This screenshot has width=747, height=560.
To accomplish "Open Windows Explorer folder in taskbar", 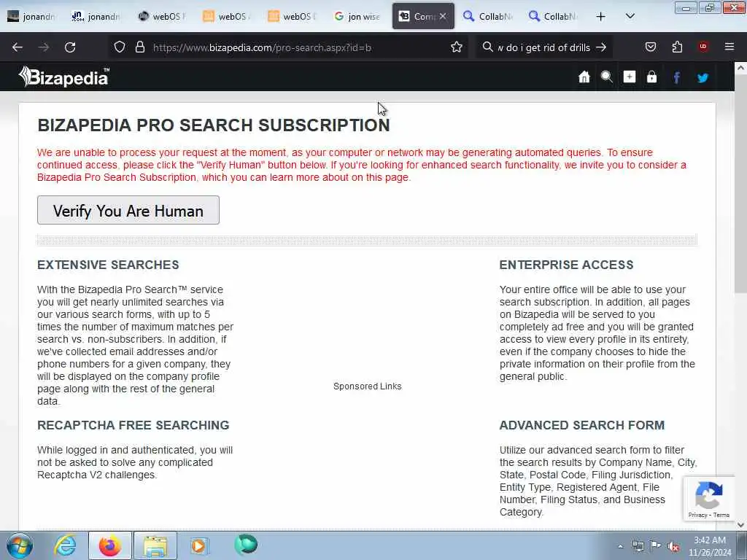I will pos(155,545).
